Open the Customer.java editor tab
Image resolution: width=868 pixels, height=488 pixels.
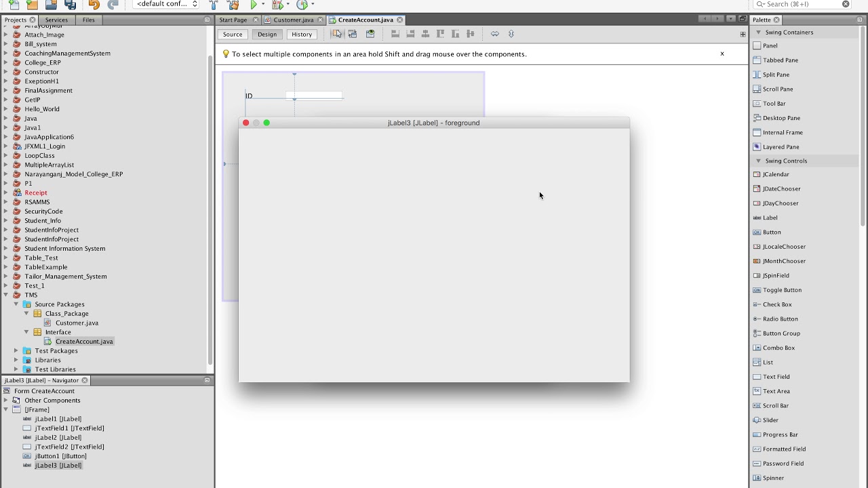click(293, 20)
